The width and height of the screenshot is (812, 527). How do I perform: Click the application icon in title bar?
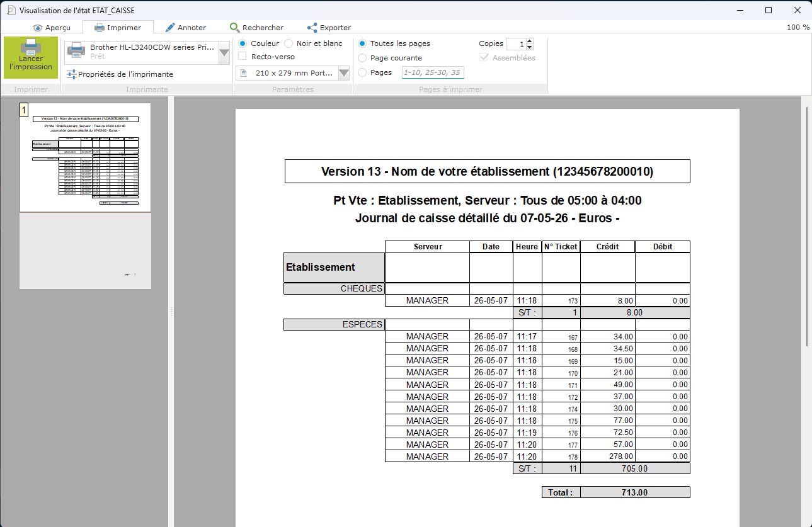coord(11,10)
